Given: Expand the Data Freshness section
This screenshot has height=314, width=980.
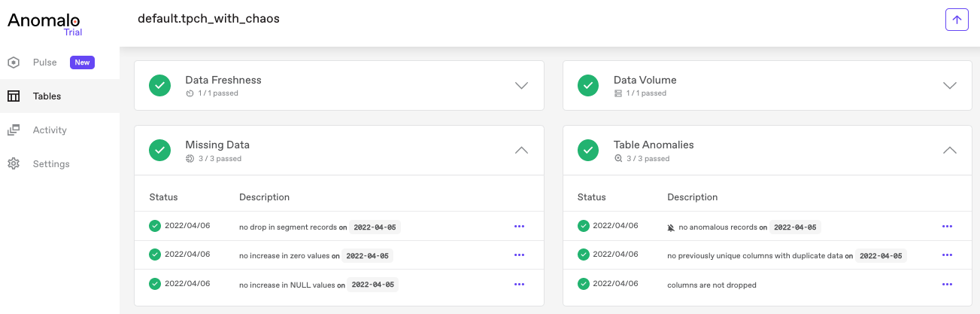Looking at the screenshot, I should [x=522, y=86].
